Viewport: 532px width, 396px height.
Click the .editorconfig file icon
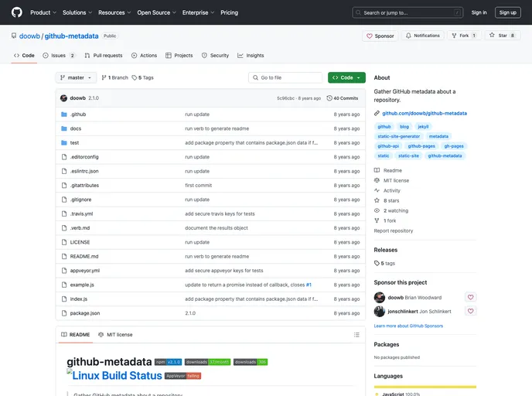(x=64, y=157)
